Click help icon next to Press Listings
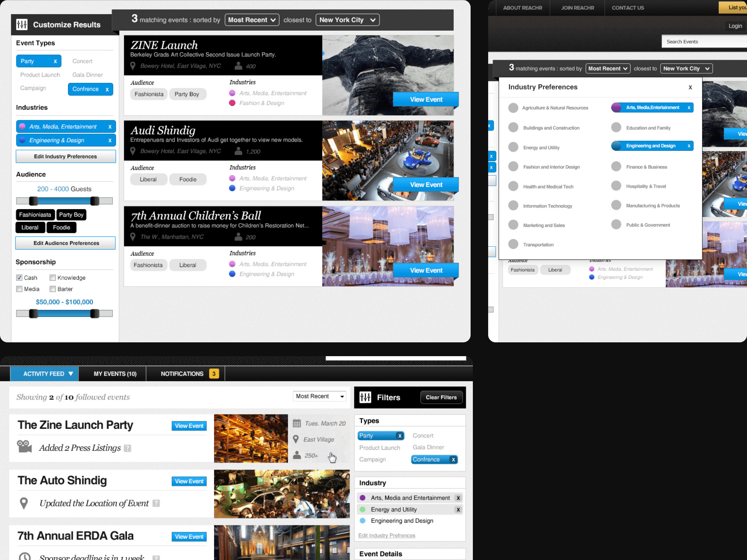This screenshot has width=747, height=560. tap(128, 448)
